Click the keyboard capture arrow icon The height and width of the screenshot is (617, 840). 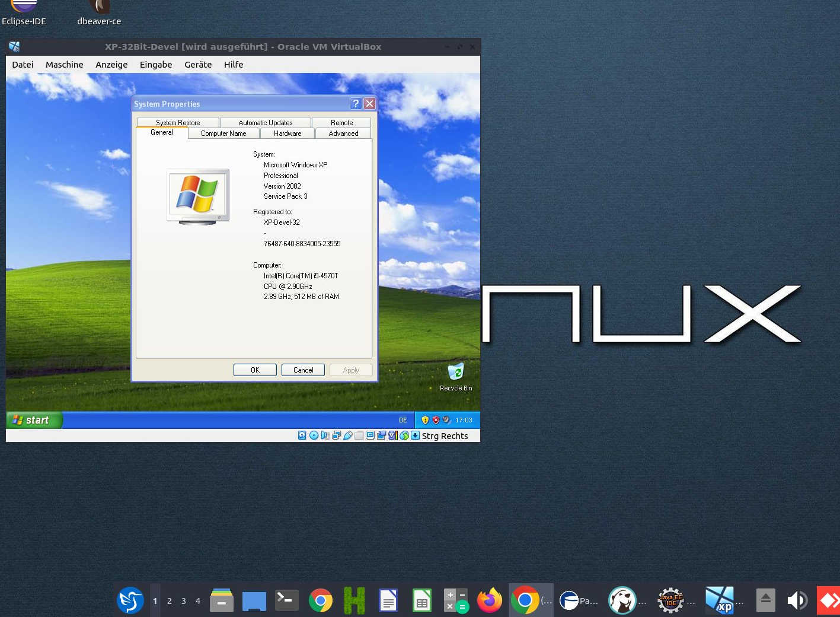point(415,435)
